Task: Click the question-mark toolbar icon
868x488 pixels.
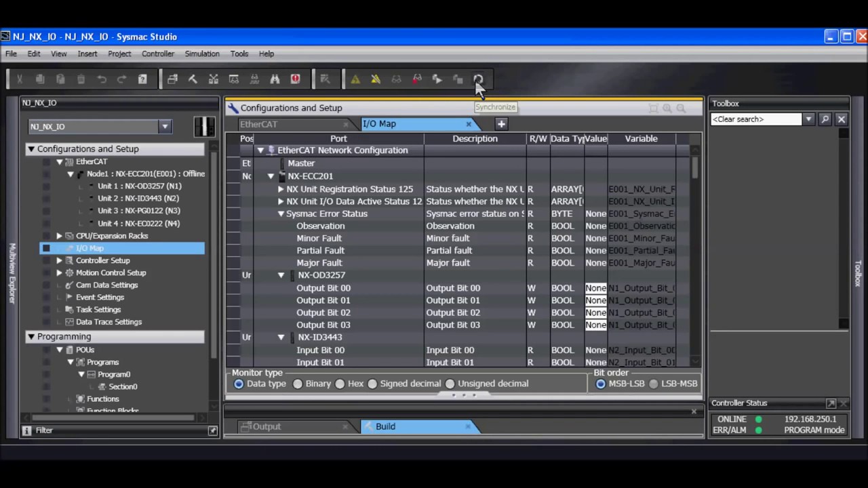Action: click(x=142, y=79)
